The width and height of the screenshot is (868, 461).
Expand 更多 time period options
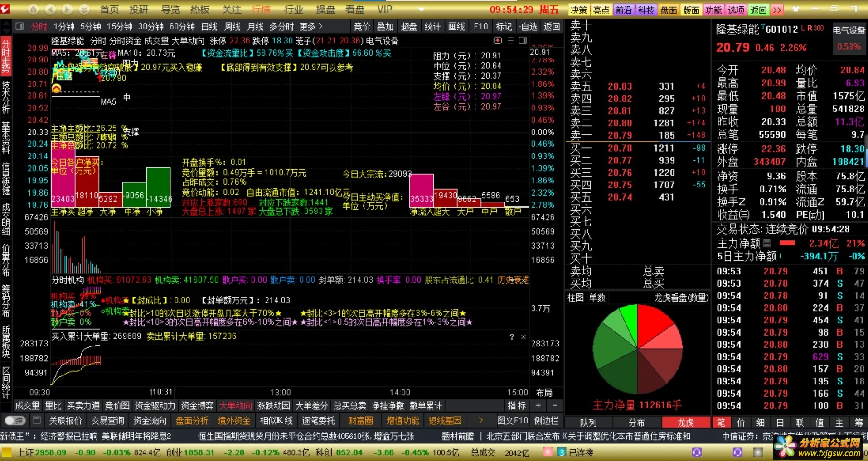tap(311, 27)
